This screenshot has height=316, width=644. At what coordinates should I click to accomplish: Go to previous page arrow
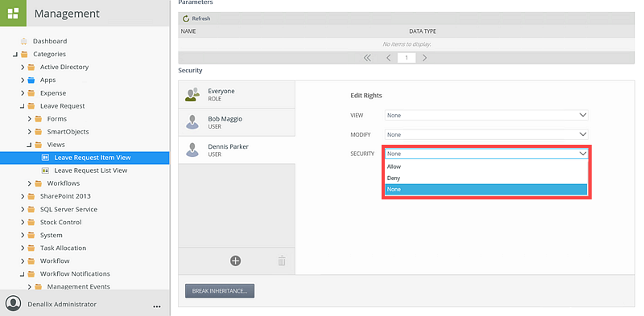pyautogui.click(x=389, y=58)
